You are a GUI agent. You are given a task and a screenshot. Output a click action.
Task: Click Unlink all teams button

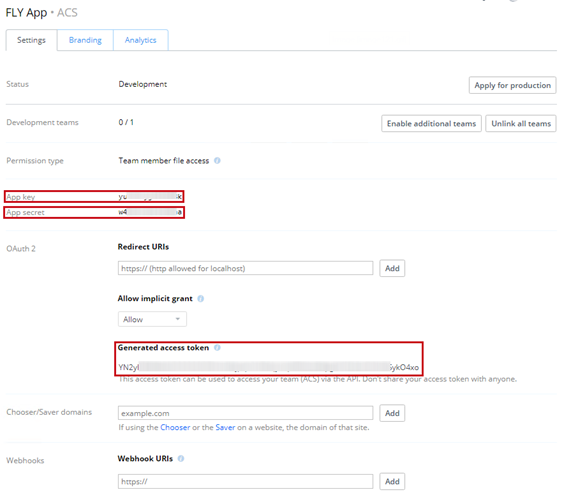[x=521, y=123]
